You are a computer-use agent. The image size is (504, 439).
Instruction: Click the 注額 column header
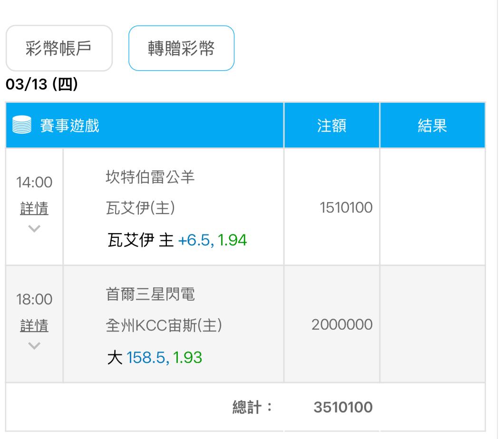(332, 126)
